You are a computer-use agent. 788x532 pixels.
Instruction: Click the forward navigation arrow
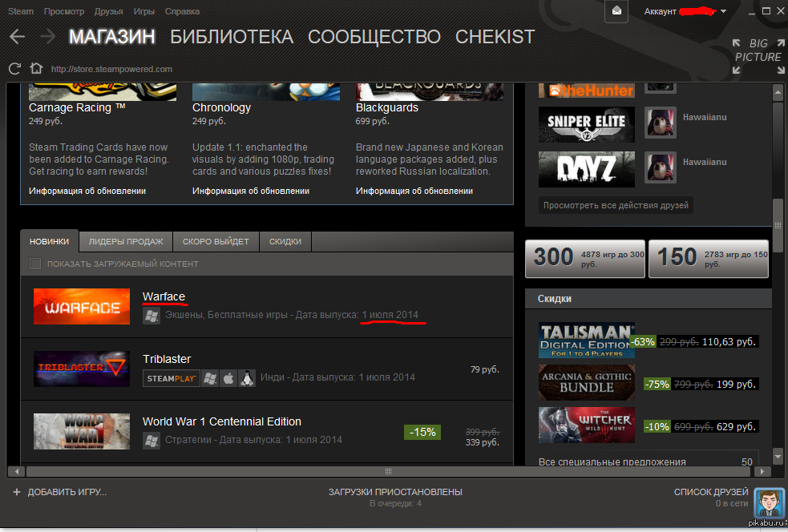coord(47,37)
